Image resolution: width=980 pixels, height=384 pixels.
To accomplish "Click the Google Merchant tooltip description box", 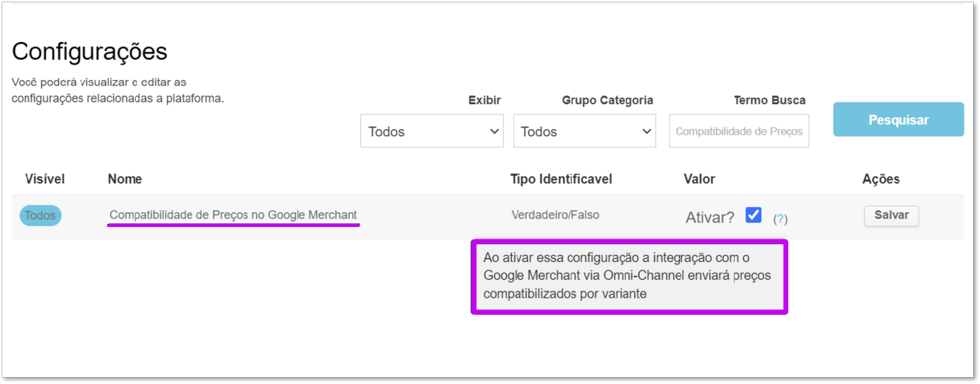I will [630, 277].
